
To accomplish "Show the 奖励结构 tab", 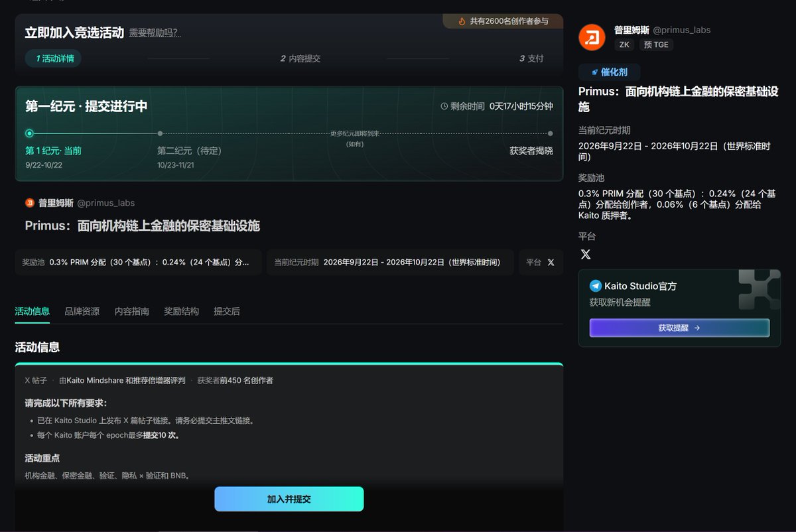I will (x=181, y=311).
